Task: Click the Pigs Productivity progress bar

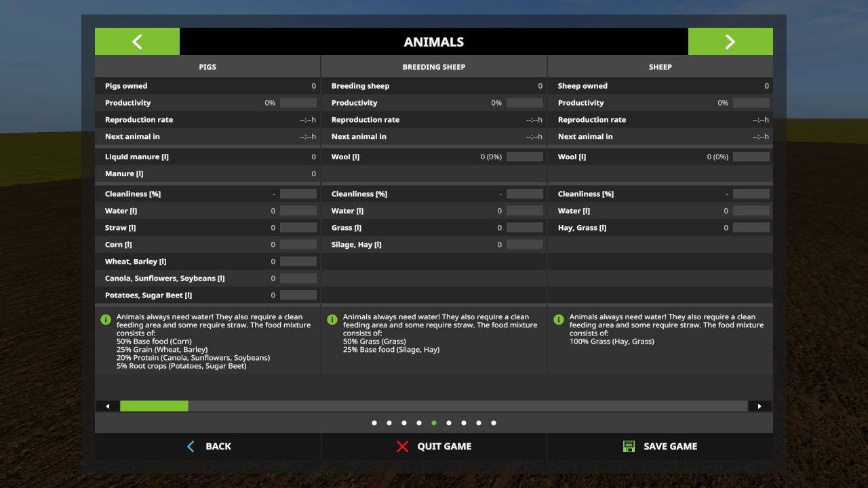Action: pos(298,103)
